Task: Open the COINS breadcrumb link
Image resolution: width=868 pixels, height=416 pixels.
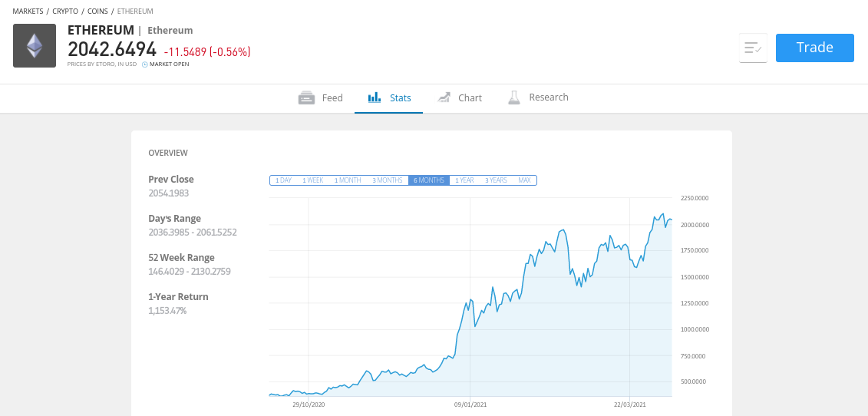Action: (x=97, y=11)
